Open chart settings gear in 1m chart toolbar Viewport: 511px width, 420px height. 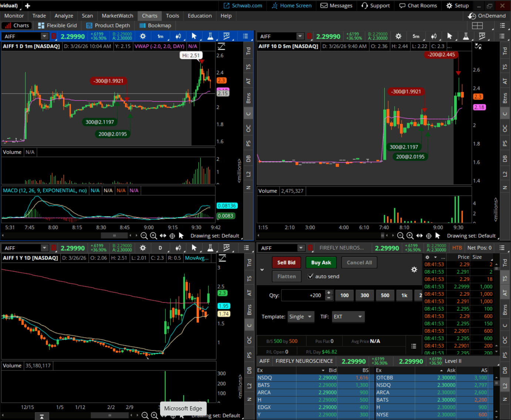click(x=143, y=36)
